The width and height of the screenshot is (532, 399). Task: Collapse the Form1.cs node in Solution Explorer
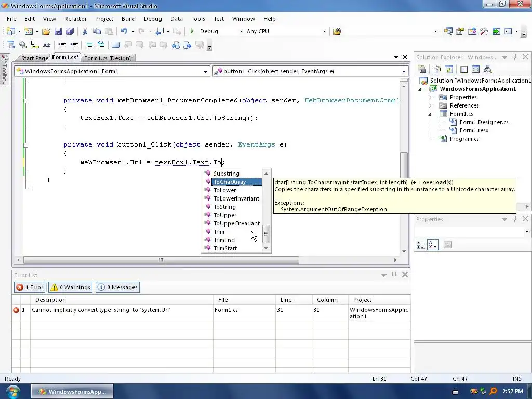(x=430, y=114)
